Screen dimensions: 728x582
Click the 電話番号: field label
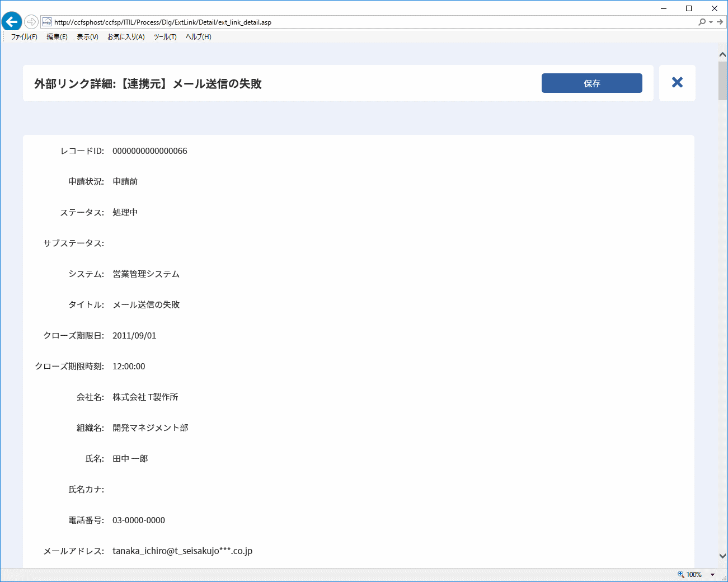click(x=86, y=520)
